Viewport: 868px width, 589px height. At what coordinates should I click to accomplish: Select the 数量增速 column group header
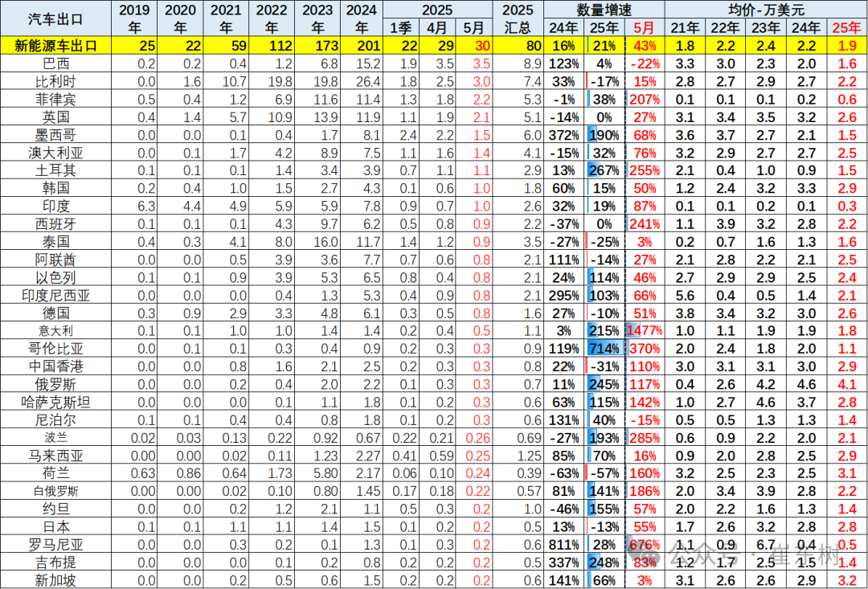tap(604, 10)
